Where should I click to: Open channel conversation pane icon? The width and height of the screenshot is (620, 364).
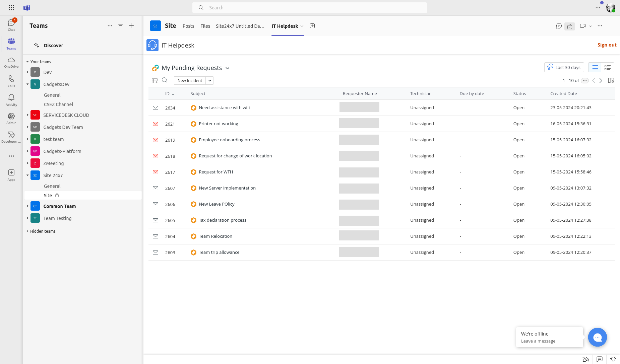point(559,26)
